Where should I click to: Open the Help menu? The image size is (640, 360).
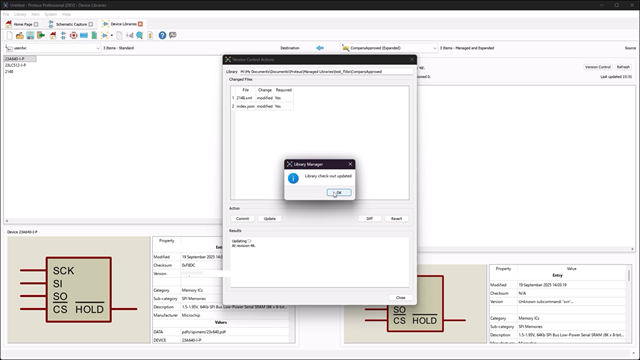pos(66,14)
